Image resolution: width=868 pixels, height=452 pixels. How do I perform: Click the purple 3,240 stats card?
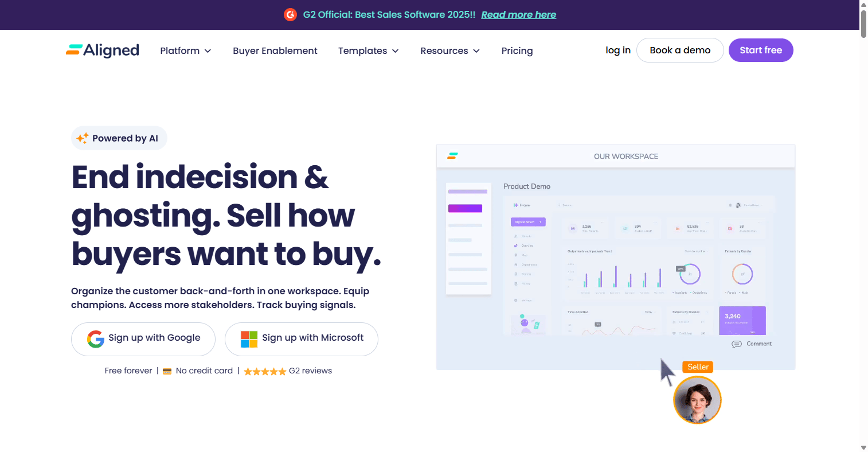[x=742, y=321]
